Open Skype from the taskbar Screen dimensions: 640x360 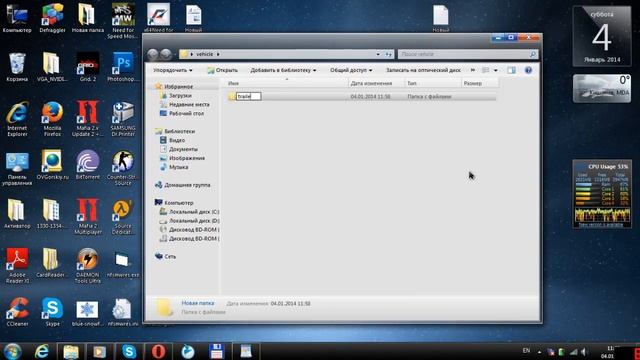[x=129, y=351]
